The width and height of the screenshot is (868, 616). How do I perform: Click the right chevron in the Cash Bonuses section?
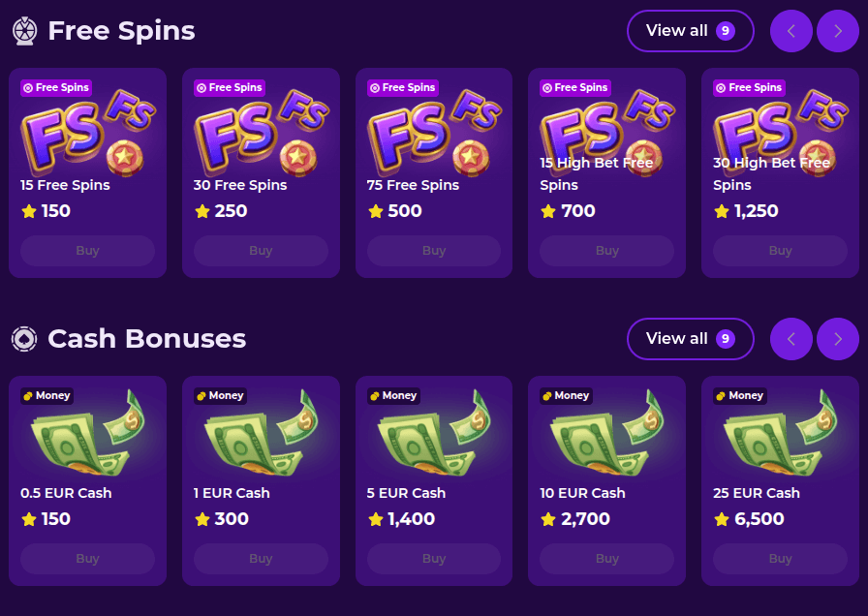tap(837, 339)
